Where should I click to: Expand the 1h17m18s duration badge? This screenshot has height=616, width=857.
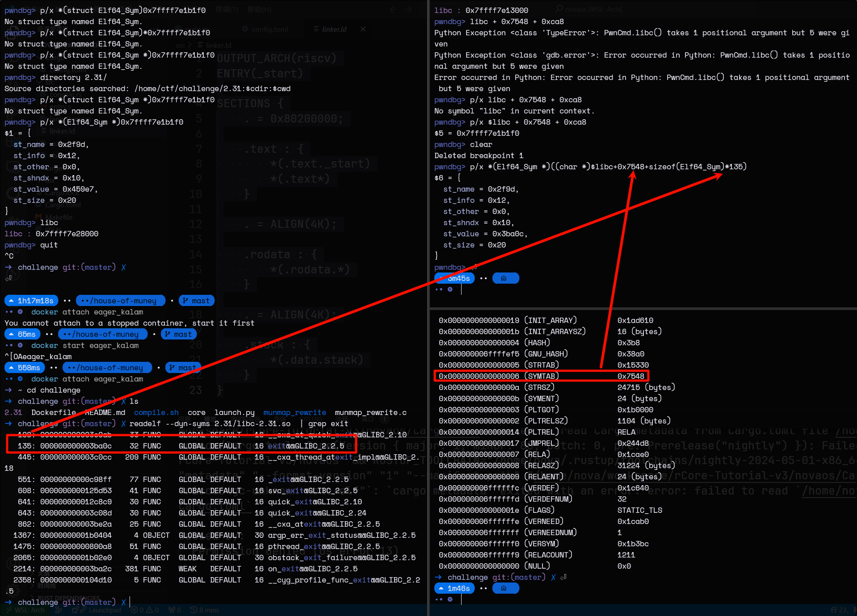[31, 301]
